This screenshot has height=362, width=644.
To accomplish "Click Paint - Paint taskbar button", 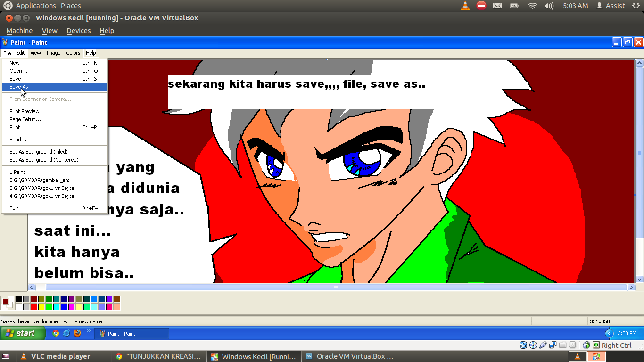I will click(x=132, y=334).
